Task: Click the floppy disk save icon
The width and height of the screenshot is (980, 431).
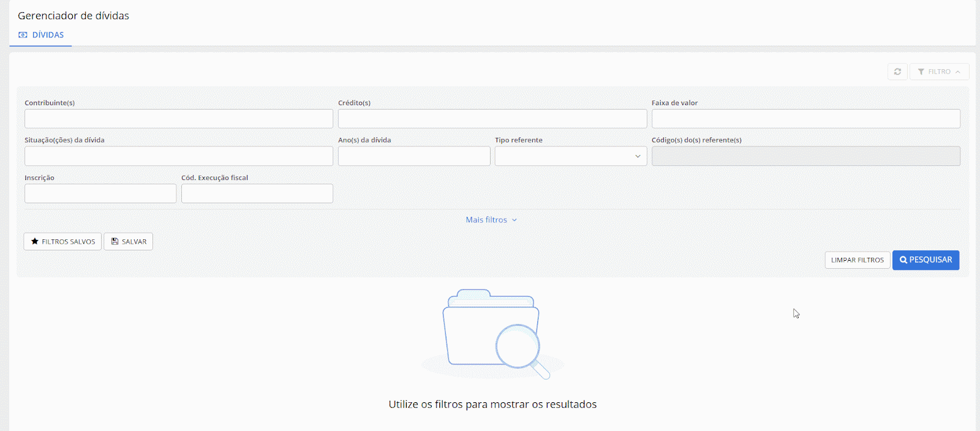Action: click(115, 242)
